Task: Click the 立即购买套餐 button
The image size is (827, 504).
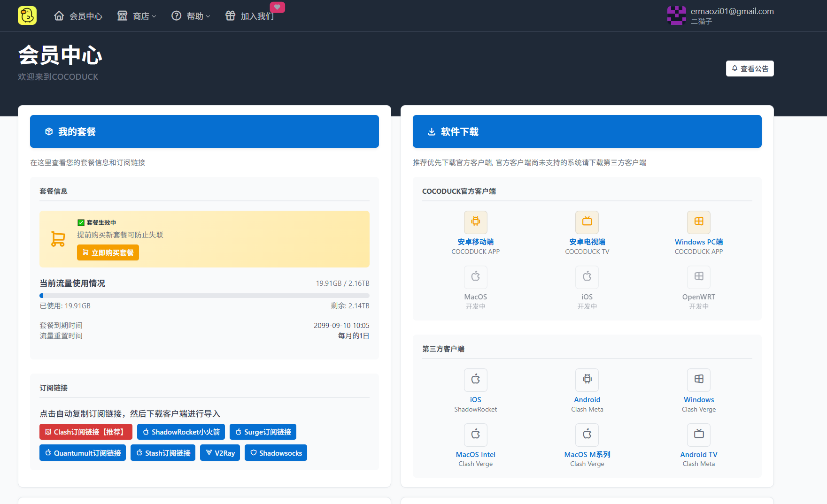Action: pos(108,252)
